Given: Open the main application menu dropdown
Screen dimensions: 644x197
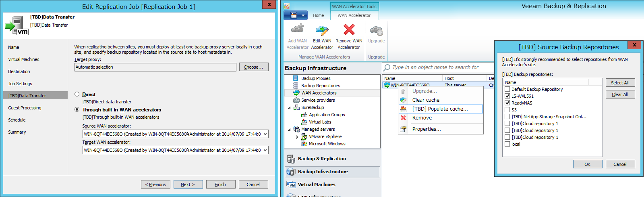Looking at the screenshot, I should tap(296, 15).
